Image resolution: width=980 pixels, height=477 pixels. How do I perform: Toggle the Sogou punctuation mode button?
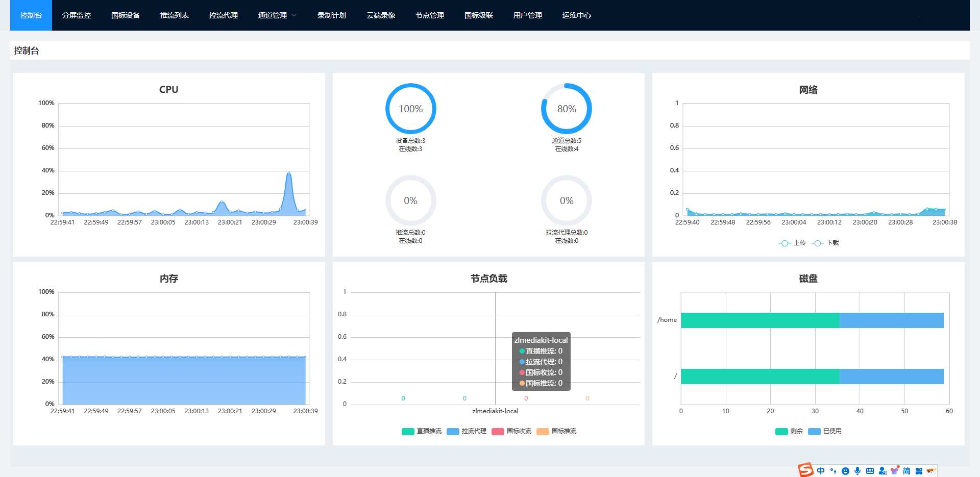(833, 471)
